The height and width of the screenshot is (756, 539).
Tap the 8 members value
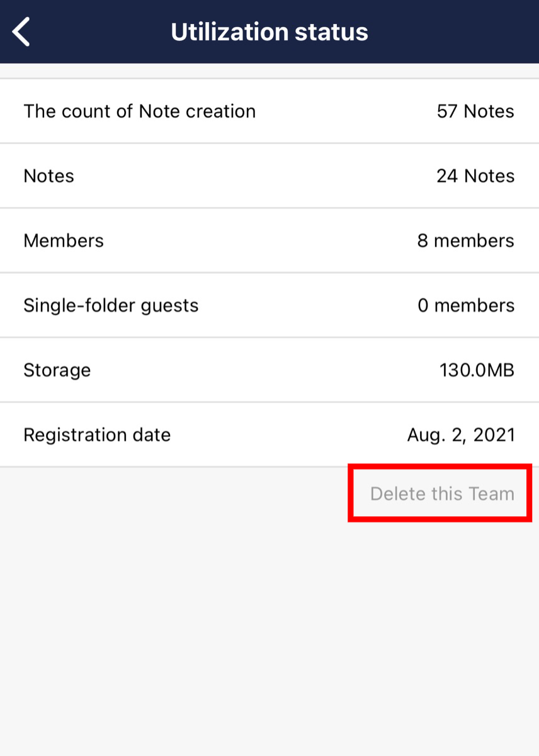(465, 240)
